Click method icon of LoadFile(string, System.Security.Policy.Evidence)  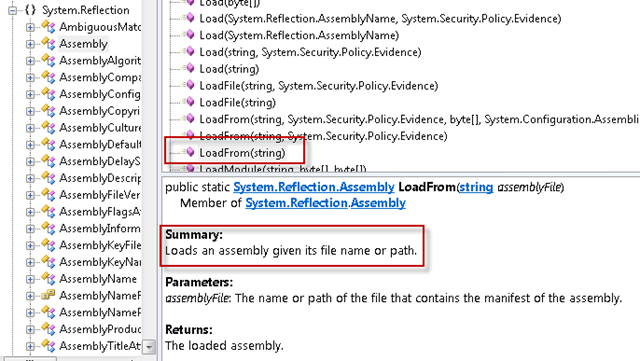(x=189, y=85)
